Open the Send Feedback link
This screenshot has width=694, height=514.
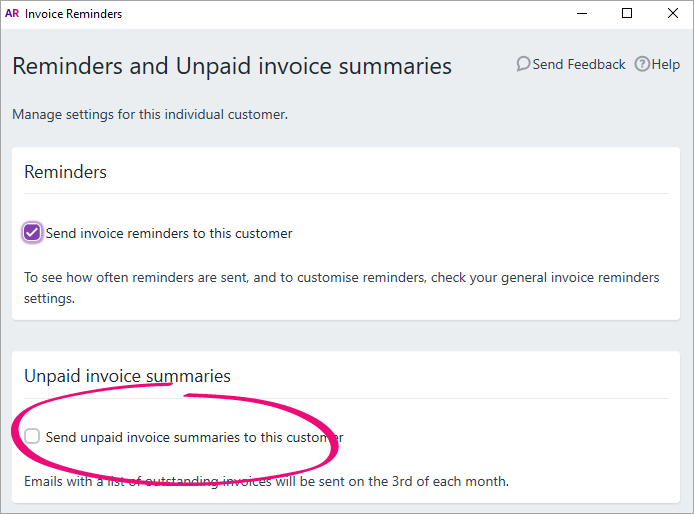click(579, 65)
